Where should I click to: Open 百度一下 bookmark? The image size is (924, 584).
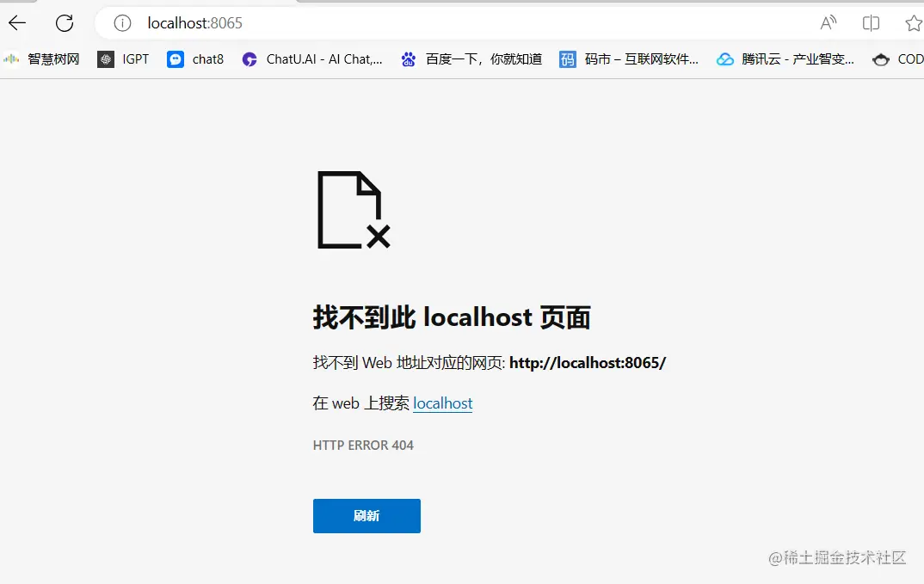[x=471, y=59]
